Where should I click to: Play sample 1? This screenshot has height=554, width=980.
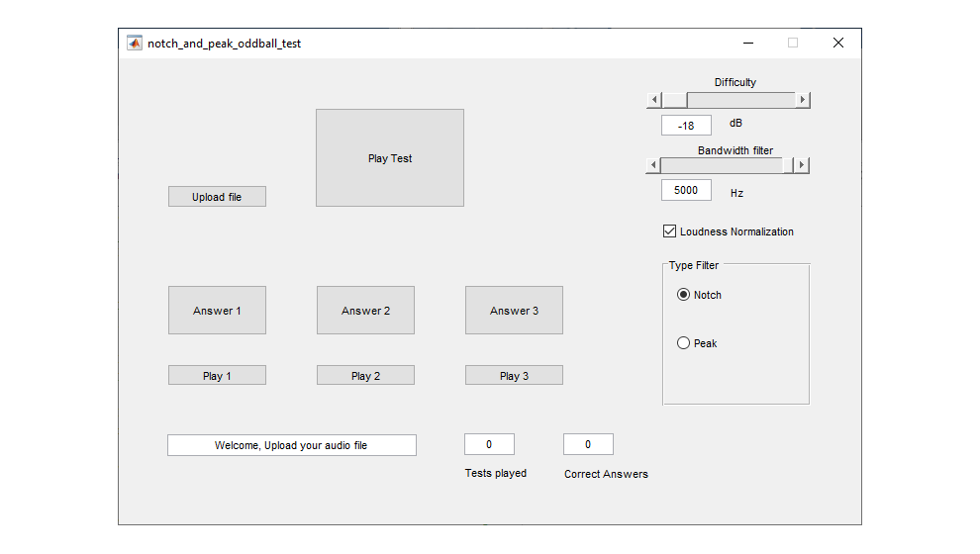(x=217, y=375)
